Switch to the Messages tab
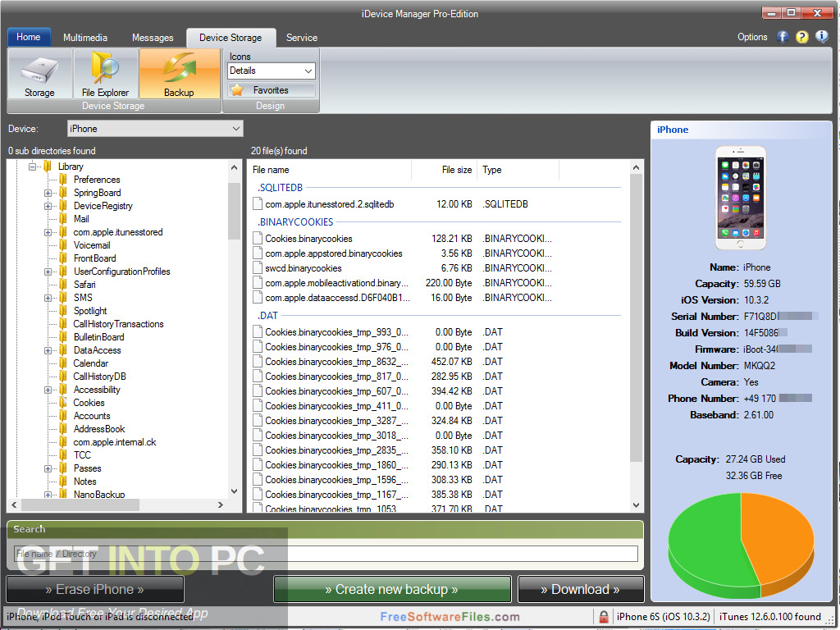This screenshot has height=630, width=840. click(x=153, y=38)
